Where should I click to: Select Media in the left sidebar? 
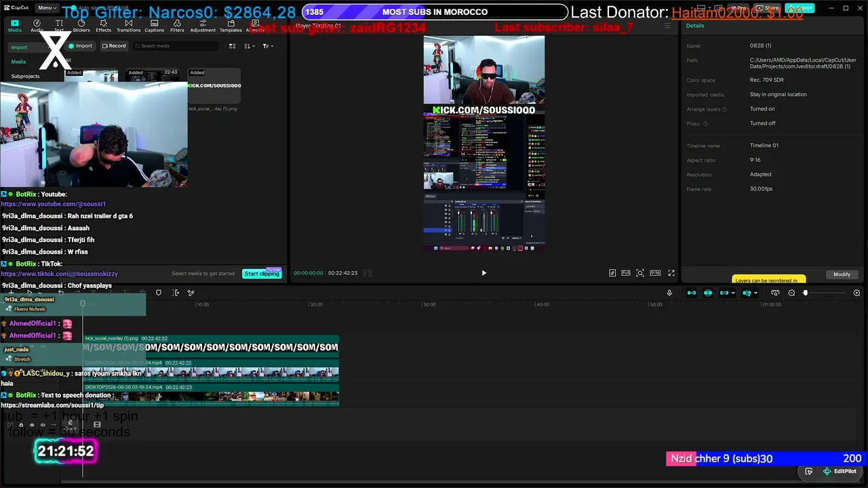pyautogui.click(x=18, y=62)
